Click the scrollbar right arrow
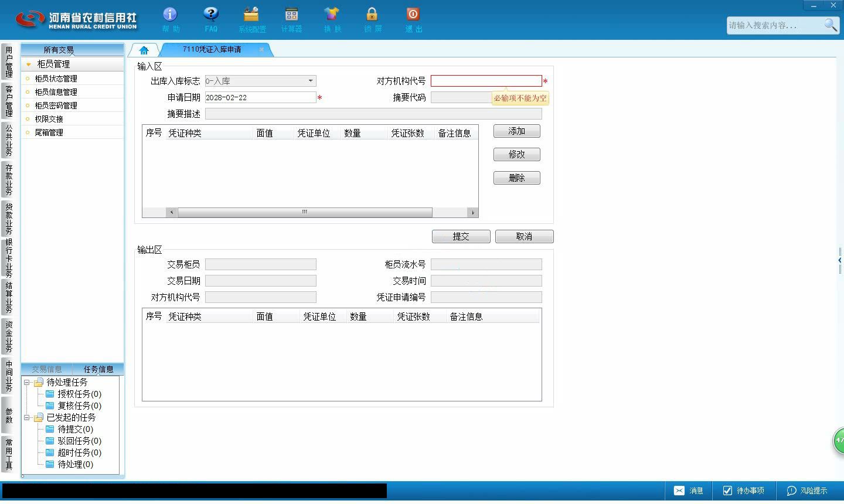This screenshot has width=844, height=504. point(473,212)
